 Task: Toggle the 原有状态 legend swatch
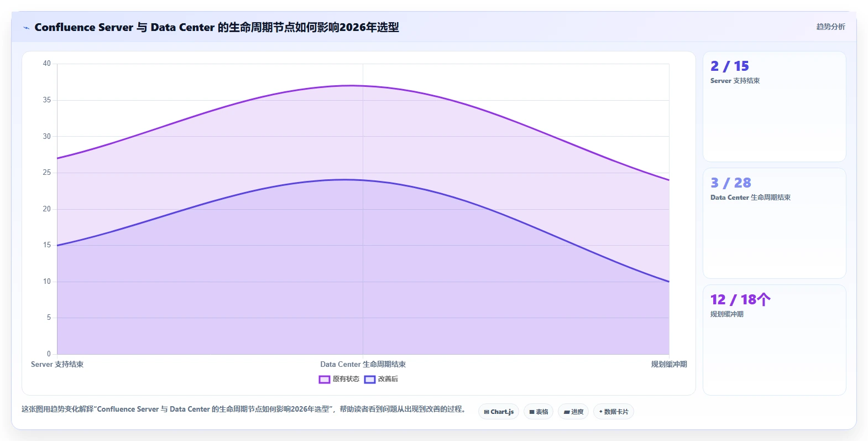pyautogui.click(x=325, y=380)
